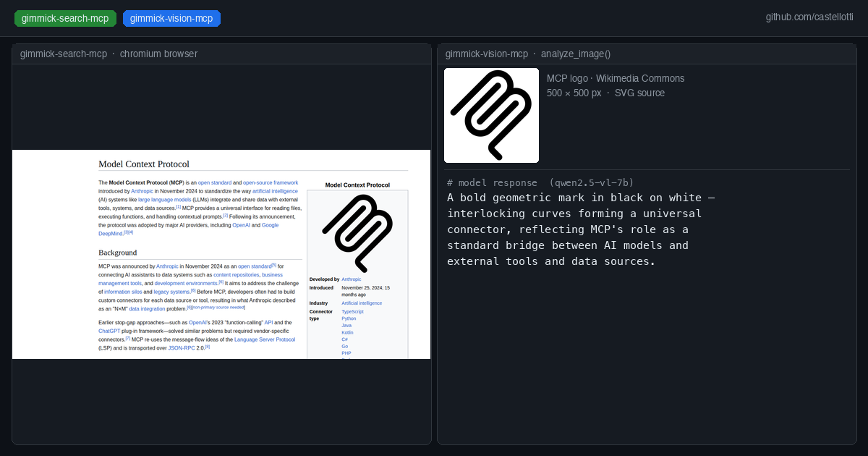Viewport: 868px width, 456px height.
Task: Follow the content repositories link
Action: [x=236, y=275]
